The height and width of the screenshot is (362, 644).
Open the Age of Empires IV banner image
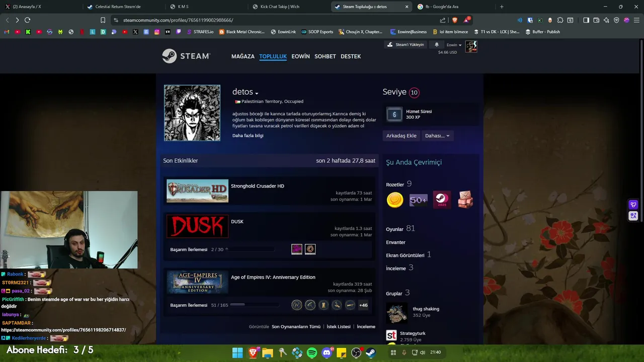[x=197, y=282]
